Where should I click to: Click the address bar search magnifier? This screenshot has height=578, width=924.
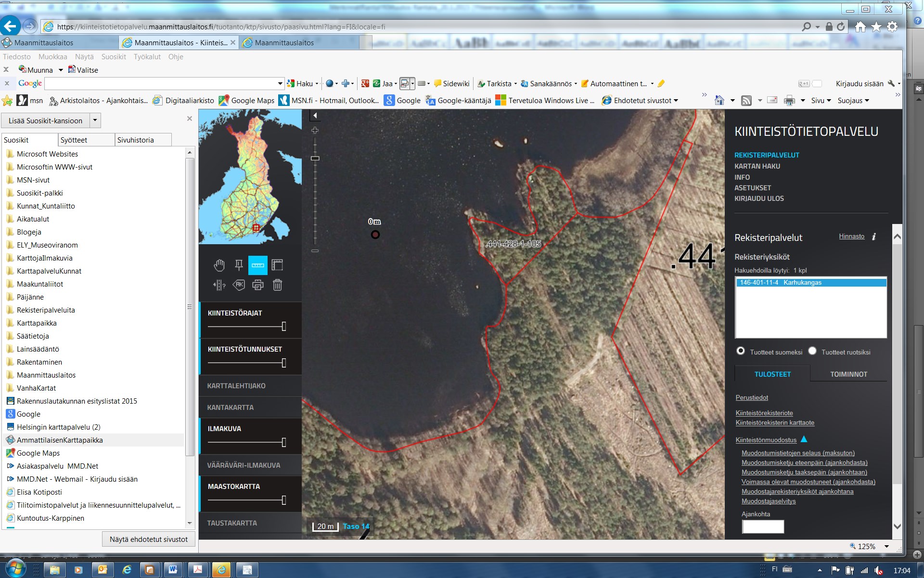point(806,27)
